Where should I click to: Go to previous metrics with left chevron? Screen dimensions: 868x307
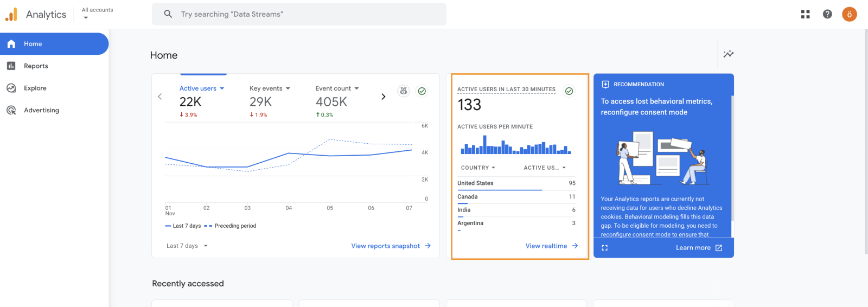point(160,97)
